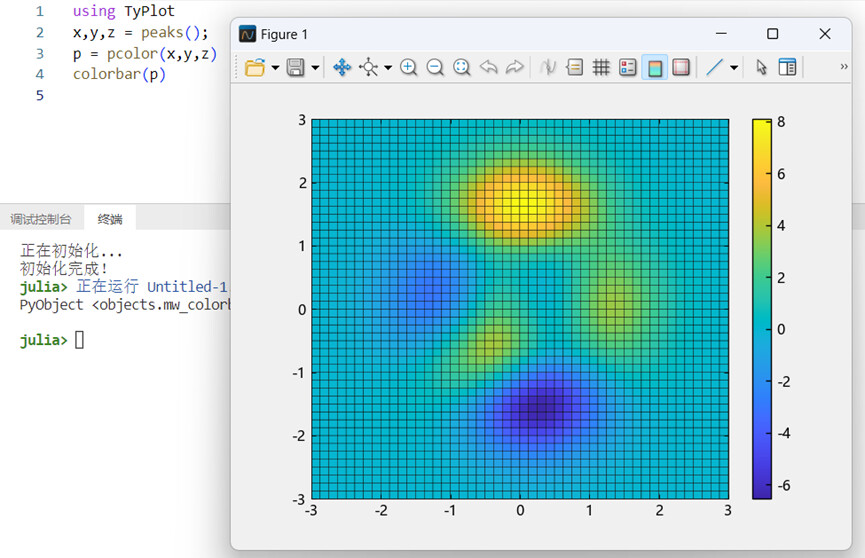Toggle the axes box icon
This screenshot has height=558, width=865.
pyautogui.click(x=681, y=67)
